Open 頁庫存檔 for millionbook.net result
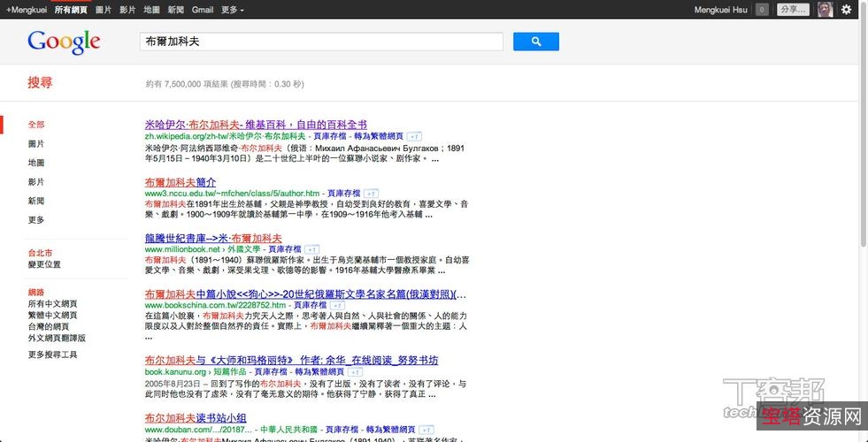This screenshot has width=868, height=442. [x=285, y=249]
